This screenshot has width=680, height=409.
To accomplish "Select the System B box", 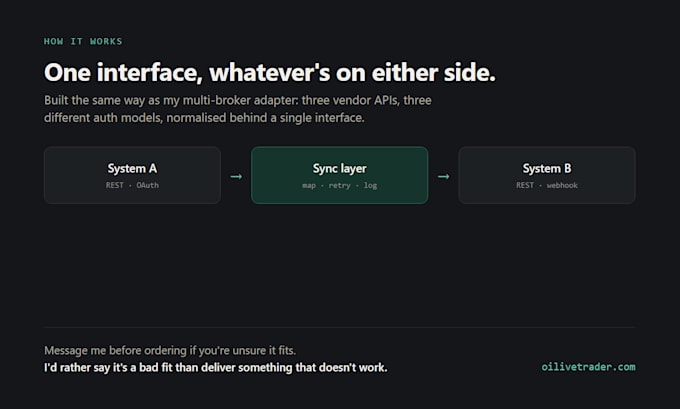I will click(547, 175).
